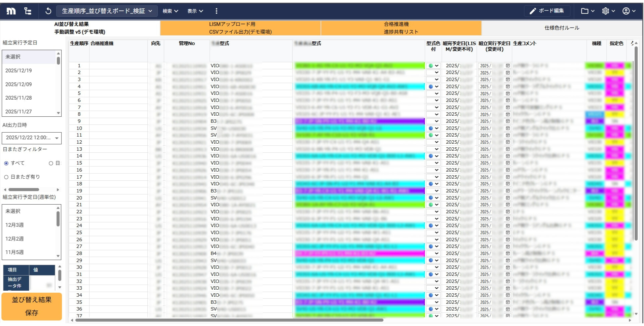The image size is (644, 326).
Task: Expand the 検索 dropdown menu
Action: pyautogui.click(x=170, y=10)
